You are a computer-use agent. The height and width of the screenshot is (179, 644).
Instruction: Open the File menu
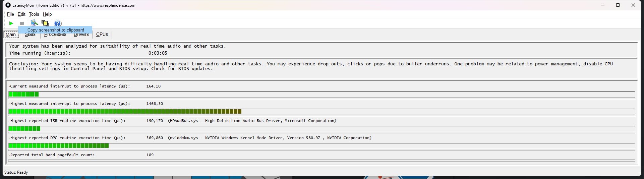click(10, 14)
